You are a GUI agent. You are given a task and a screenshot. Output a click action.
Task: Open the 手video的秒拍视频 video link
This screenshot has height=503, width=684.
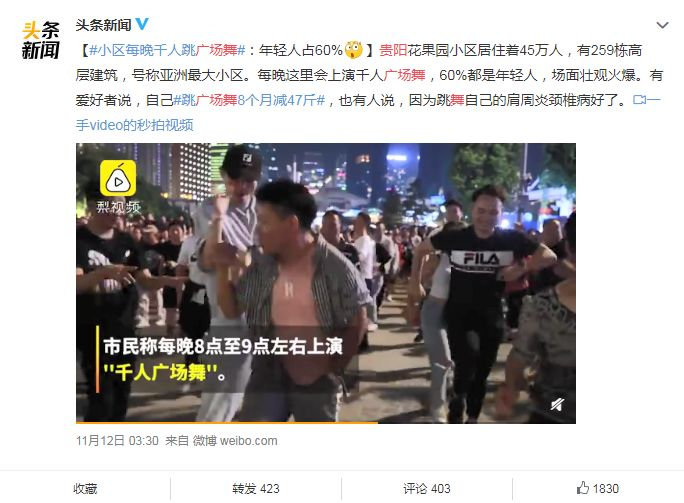coord(134,125)
